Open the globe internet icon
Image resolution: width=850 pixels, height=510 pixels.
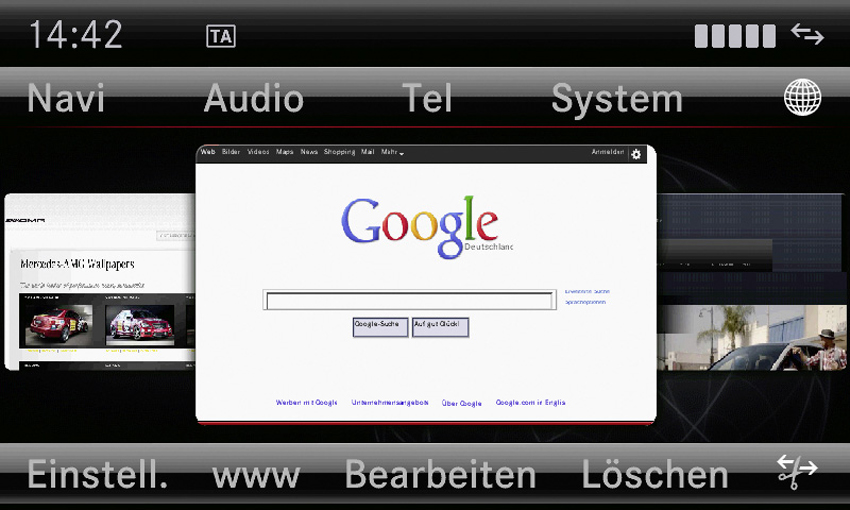coord(802,98)
